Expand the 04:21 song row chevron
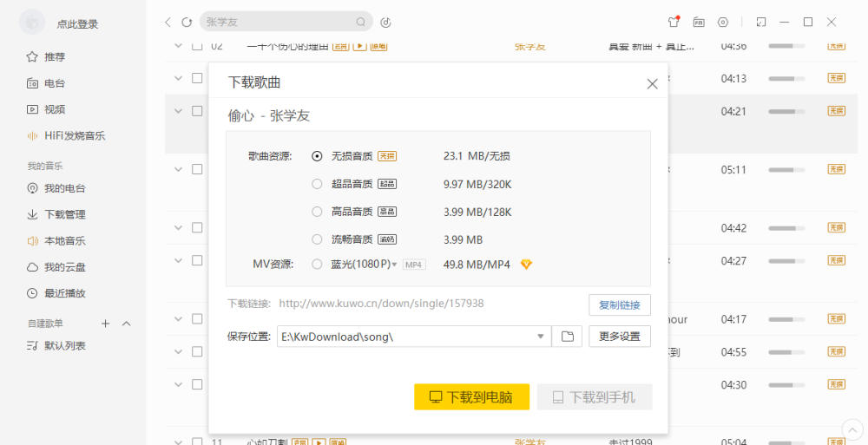The image size is (868, 445). [x=178, y=111]
